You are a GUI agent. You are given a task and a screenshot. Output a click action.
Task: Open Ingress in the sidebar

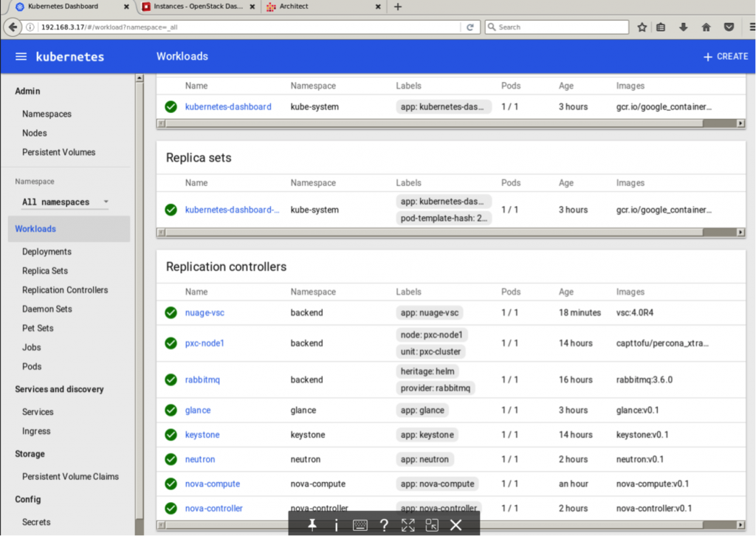(x=36, y=431)
